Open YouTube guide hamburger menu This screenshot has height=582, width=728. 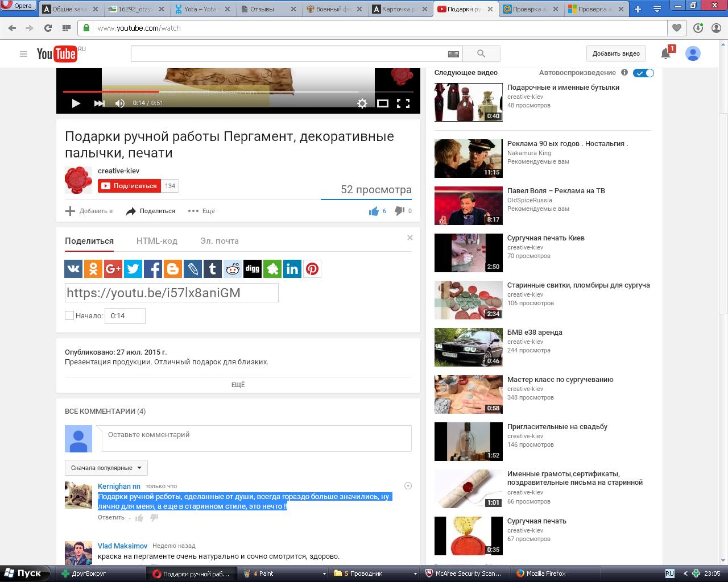click(23, 54)
